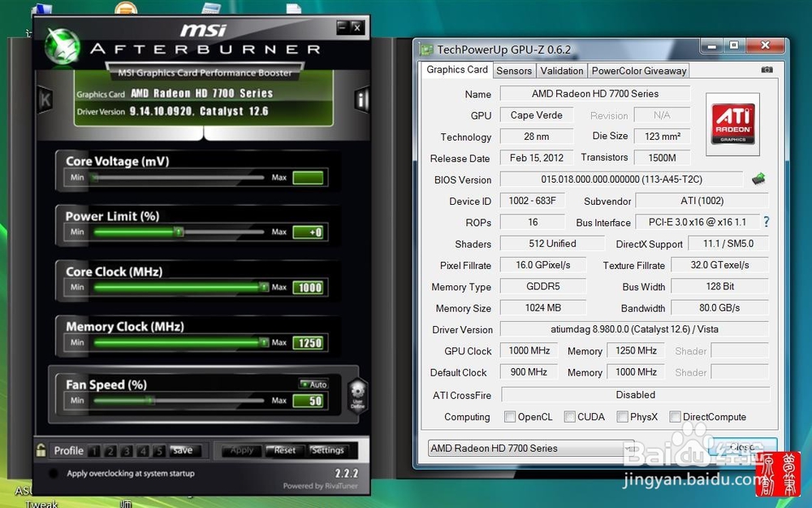812x508 pixels.
Task: Click the Power Limit +0 value box
Action: [308, 232]
